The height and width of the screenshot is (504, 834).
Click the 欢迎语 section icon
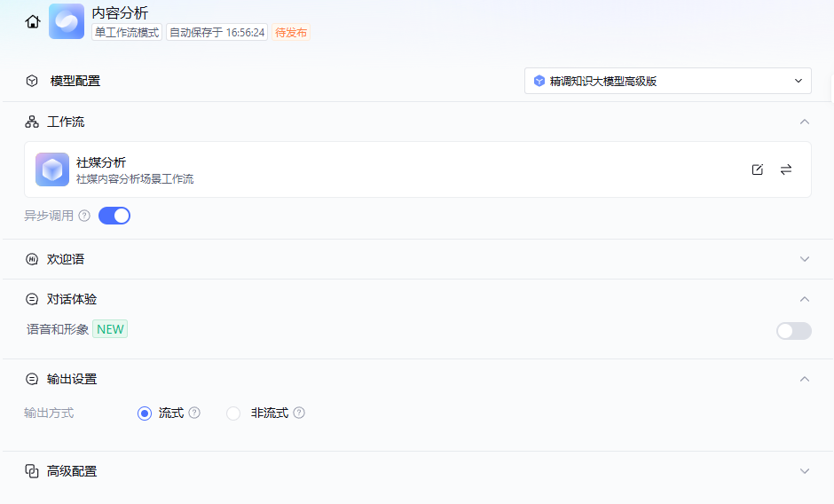pyautogui.click(x=32, y=259)
